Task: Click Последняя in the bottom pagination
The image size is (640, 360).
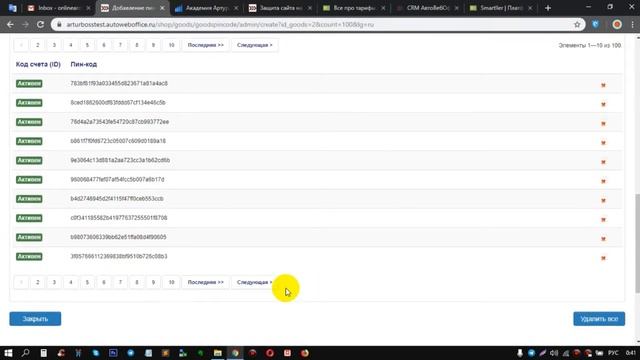Action: coord(206,282)
